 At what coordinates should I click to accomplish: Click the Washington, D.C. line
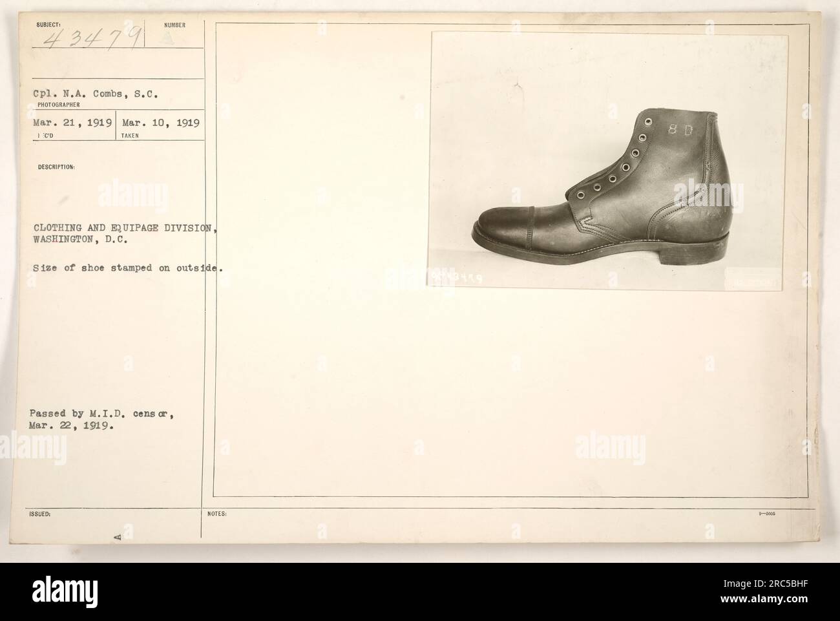tap(78, 238)
